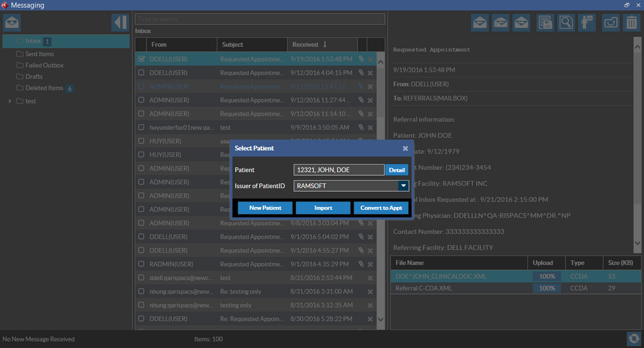Check the 9/12/2016 4:04:15 PM message checkbox
The image size is (644, 348).
[x=142, y=73]
